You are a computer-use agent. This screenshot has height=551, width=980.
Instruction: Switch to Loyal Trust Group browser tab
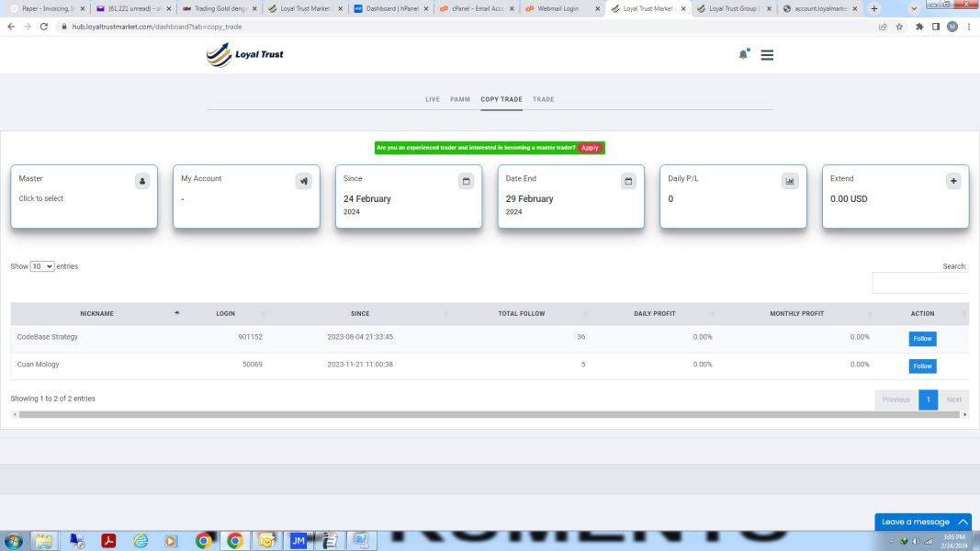(733, 9)
